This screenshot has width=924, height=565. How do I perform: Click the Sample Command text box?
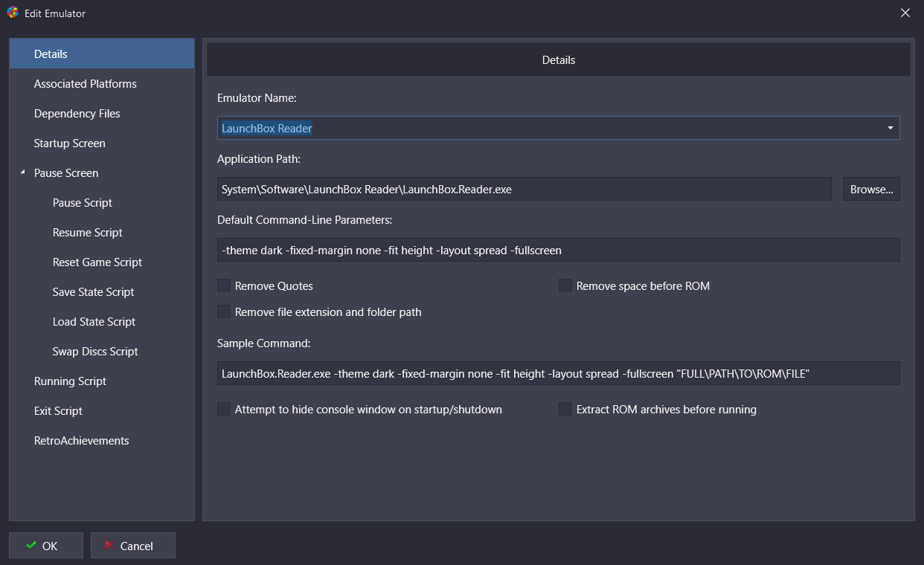coord(559,373)
